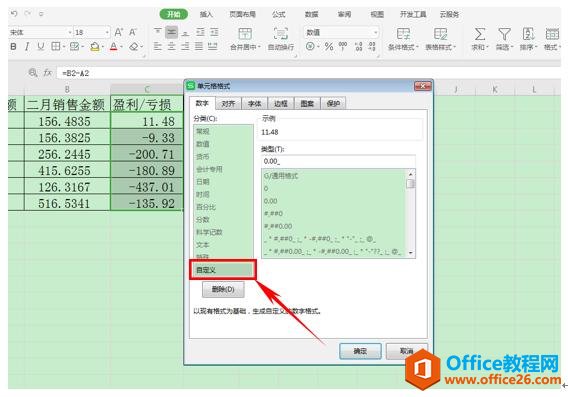
Task: Click the 删除(D) Delete button
Action: [x=223, y=289]
